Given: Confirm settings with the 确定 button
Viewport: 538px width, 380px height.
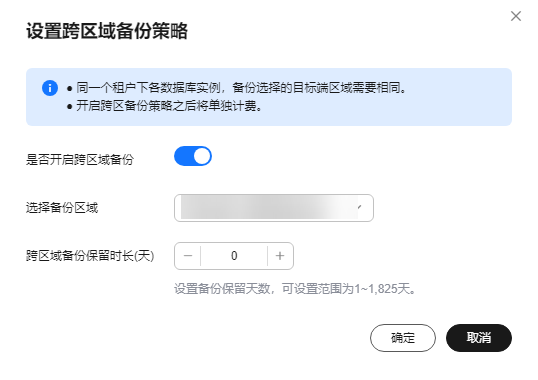Looking at the screenshot, I should pyautogui.click(x=403, y=338).
